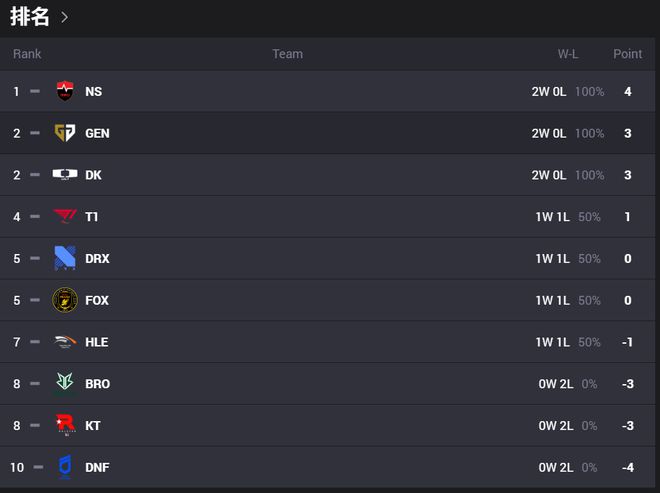Expand rankings via arrow next to 排名

click(64, 17)
